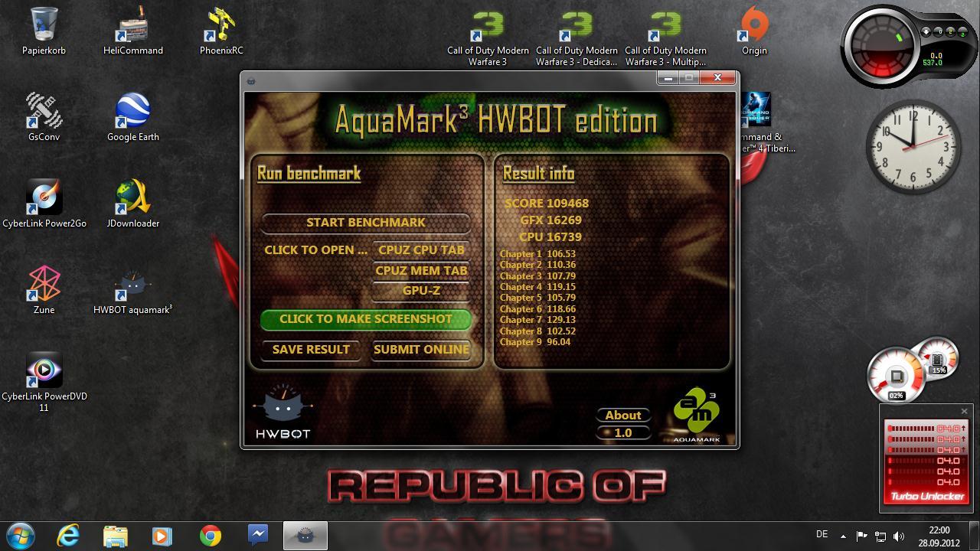Select the JDownloader desktop shortcut
Screen dimensions: 980x551
133,204
